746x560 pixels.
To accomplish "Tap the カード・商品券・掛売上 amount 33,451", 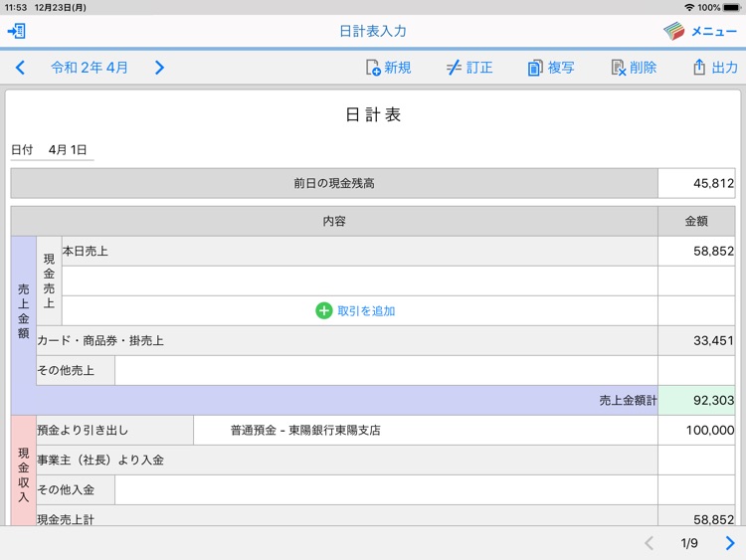I will [696, 340].
